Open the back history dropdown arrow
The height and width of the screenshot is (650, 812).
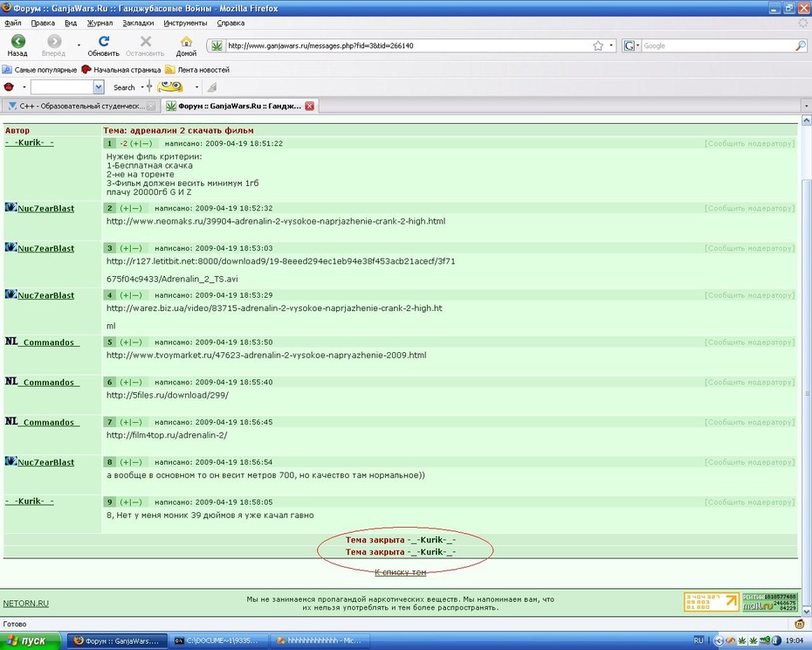point(79,45)
